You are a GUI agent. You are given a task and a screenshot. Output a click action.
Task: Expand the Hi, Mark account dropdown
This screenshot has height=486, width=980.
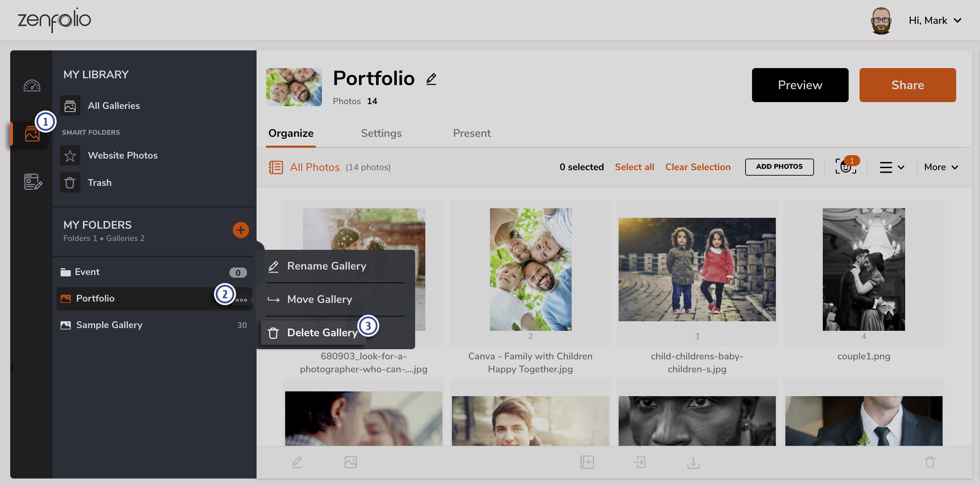coord(935,20)
